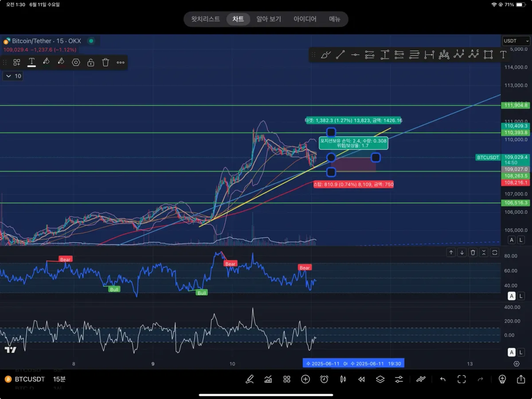Select the date range measure tool

pos(429,55)
